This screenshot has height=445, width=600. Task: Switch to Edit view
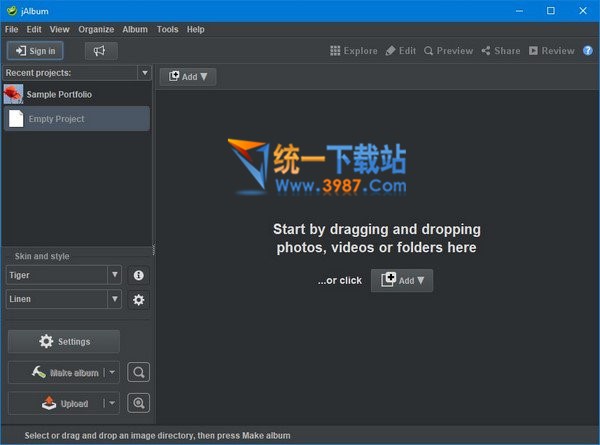click(401, 51)
